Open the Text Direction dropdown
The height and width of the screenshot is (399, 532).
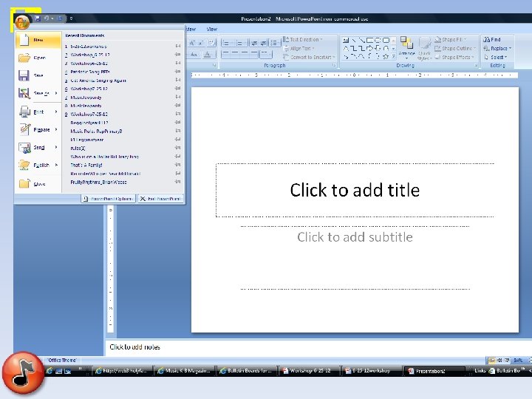(x=303, y=39)
